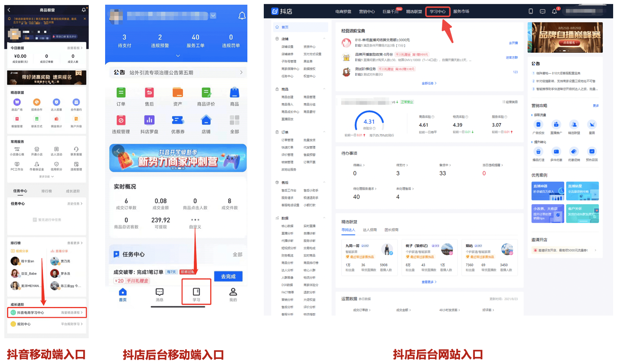Collapse the 商品 sidebar section
The image size is (619, 364).
click(x=324, y=89)
